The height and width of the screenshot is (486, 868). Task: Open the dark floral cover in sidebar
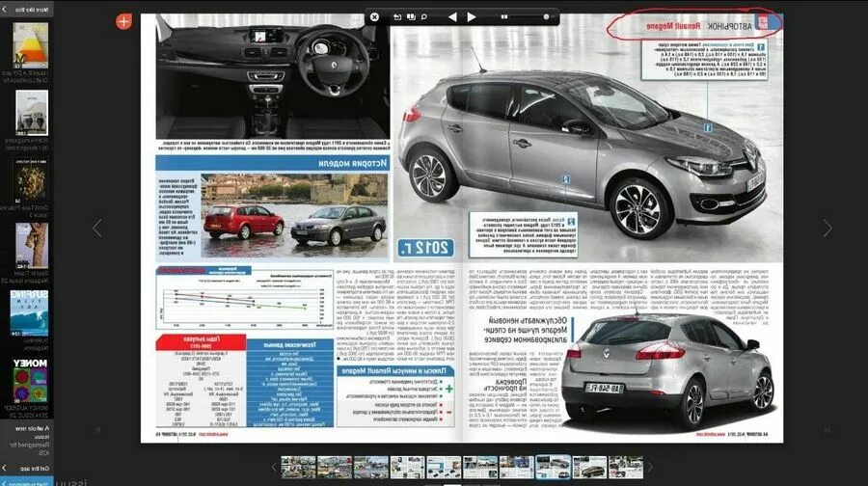(x=31, y=180)
